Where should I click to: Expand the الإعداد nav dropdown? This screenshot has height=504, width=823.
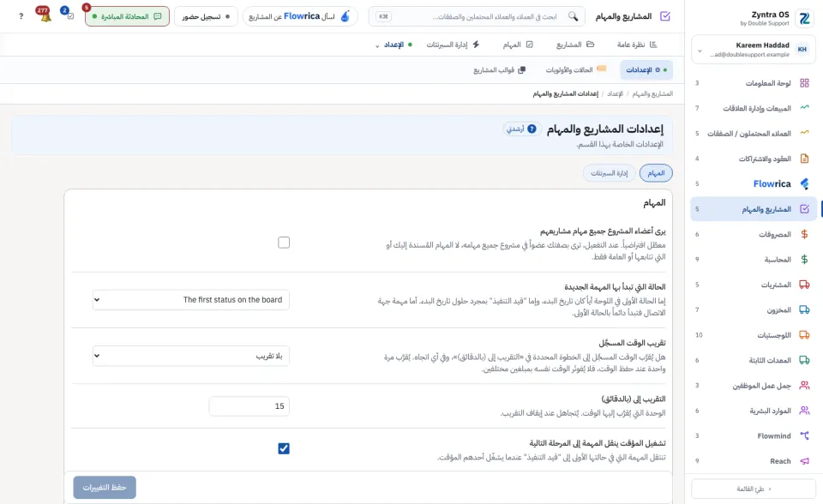tap(394, 45)
